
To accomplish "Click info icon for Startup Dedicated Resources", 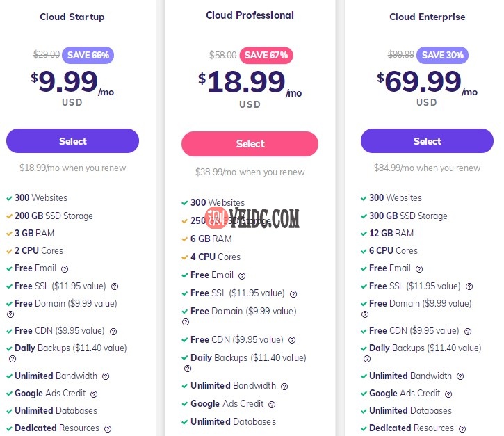I will (108, 429).
